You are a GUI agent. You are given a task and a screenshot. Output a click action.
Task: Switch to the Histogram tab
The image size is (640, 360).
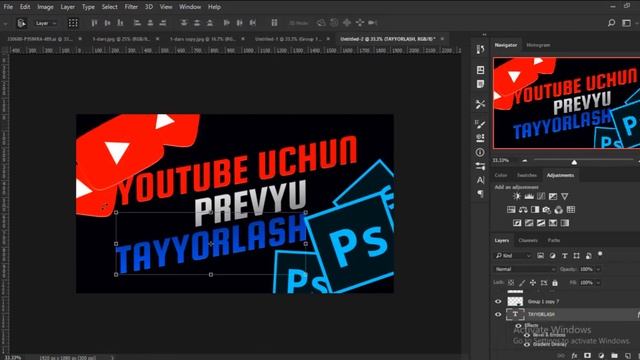[x=538, y=45]
